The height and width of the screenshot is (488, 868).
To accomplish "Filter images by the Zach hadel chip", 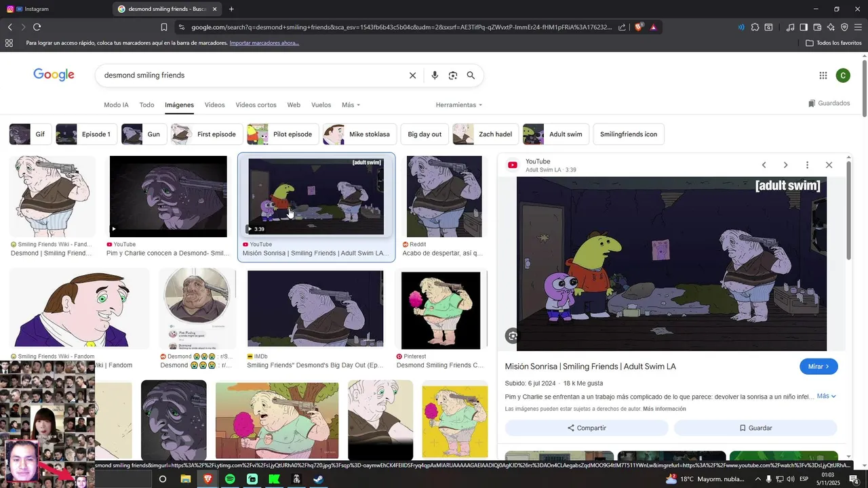I will click(x=486, y=134).
